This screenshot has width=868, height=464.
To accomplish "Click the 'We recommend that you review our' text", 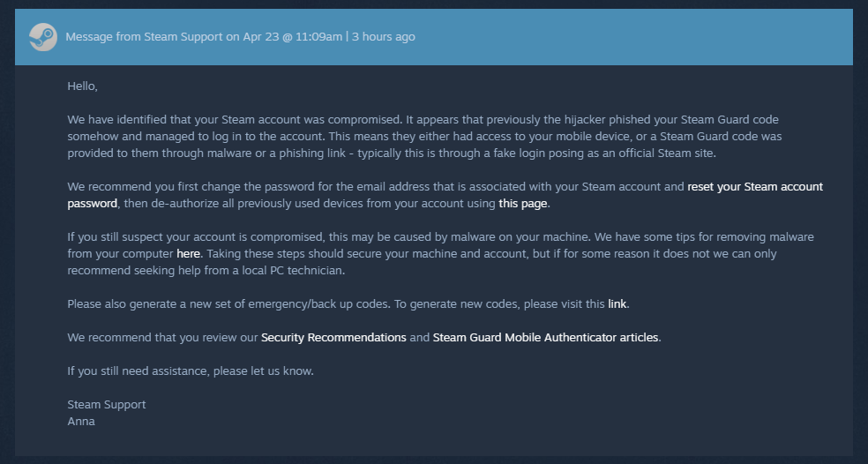I will click(162, 337).
